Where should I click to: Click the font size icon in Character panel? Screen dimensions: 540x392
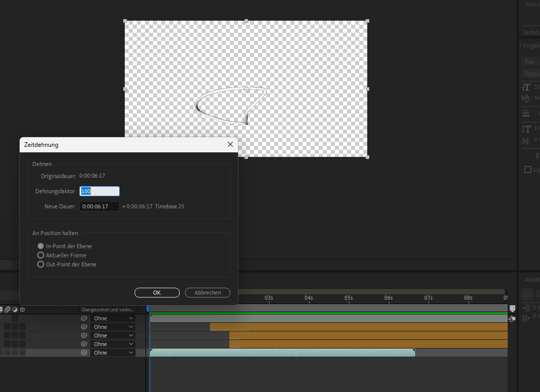click(526, 87)
